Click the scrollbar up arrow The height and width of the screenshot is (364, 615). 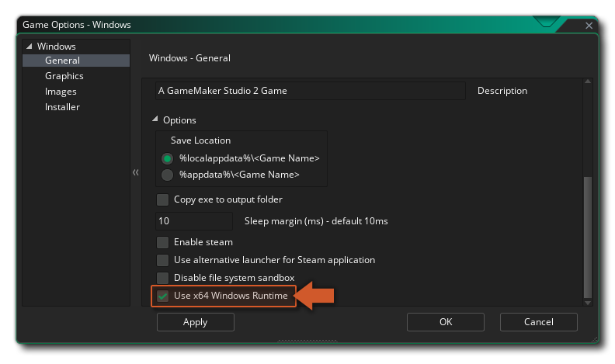tap(588, 81)
